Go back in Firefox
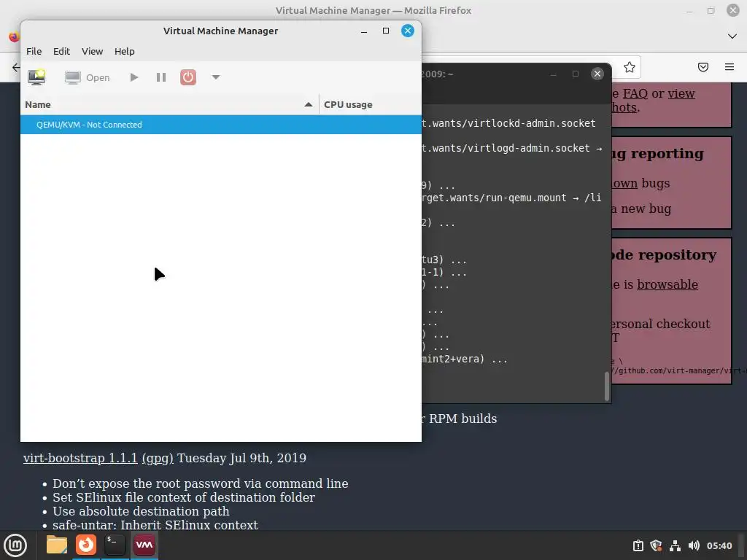The width and height of the screenshot is (747, 560). coord(16,67)
